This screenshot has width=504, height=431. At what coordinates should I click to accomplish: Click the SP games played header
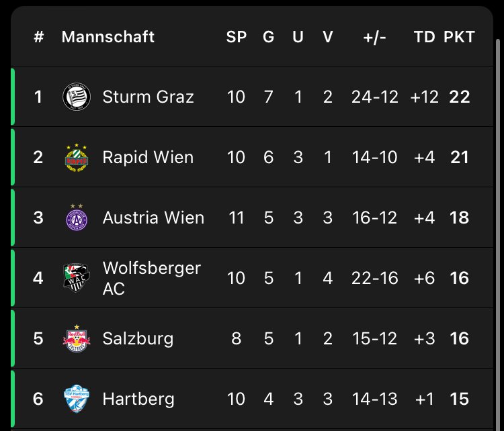(237, 37)
